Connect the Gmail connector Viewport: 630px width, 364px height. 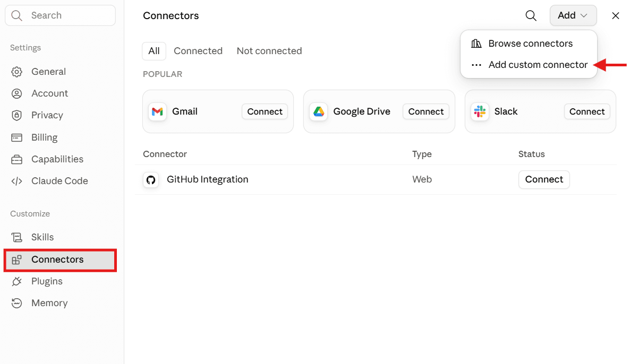[265, 111]
